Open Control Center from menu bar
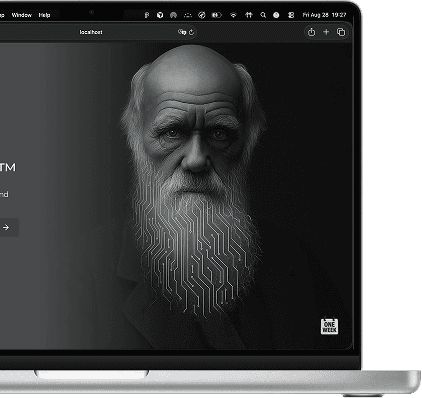 (x=291, y=15)
